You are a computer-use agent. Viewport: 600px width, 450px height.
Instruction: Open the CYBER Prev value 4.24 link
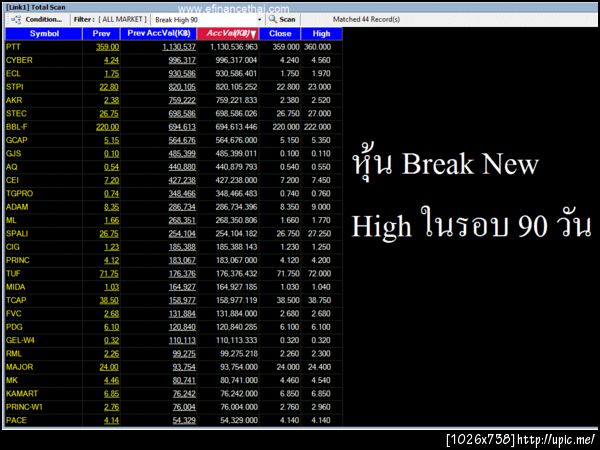[x=111, y=60]
